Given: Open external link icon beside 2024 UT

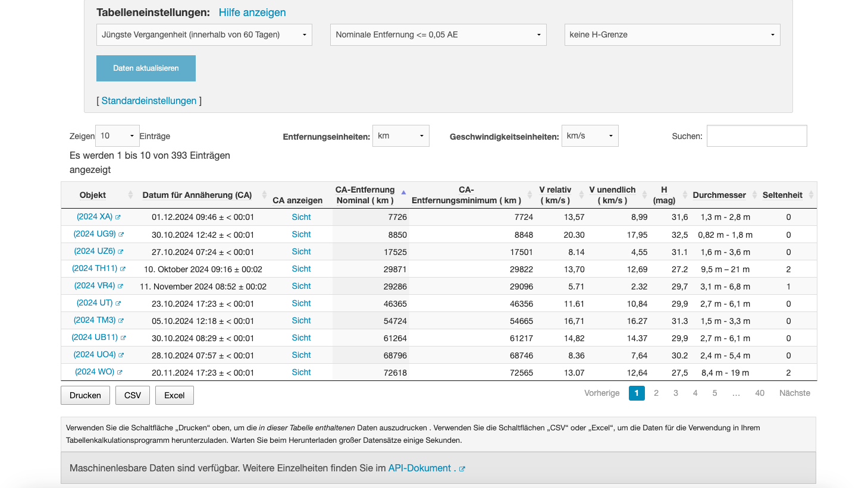Looking at the screenshot, I should pyautogui.click(x=118, y=304).
